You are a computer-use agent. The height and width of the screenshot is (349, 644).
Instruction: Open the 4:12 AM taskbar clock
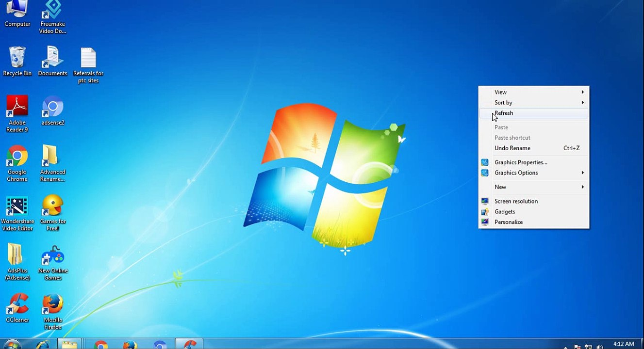click(x=624, y=344)
